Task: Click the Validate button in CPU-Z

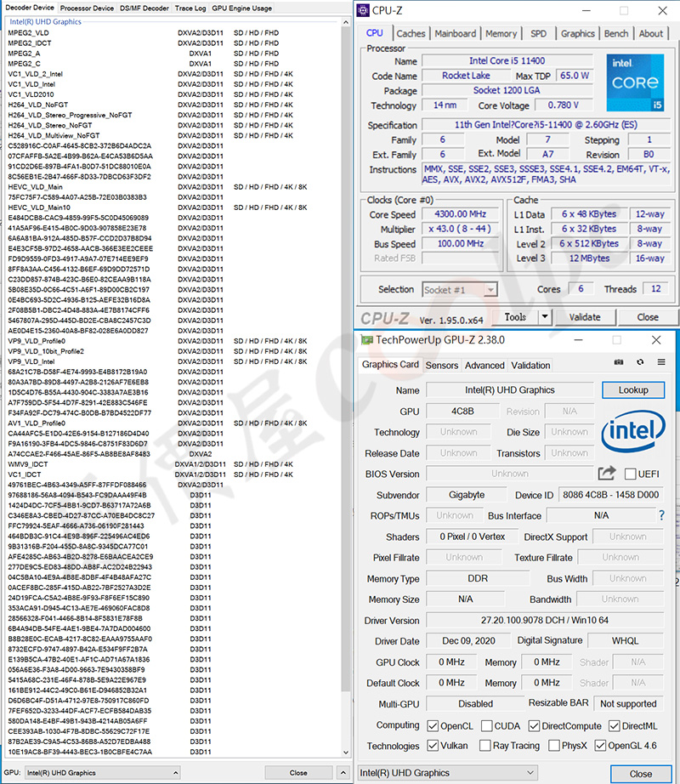Action: click(585, 317)
